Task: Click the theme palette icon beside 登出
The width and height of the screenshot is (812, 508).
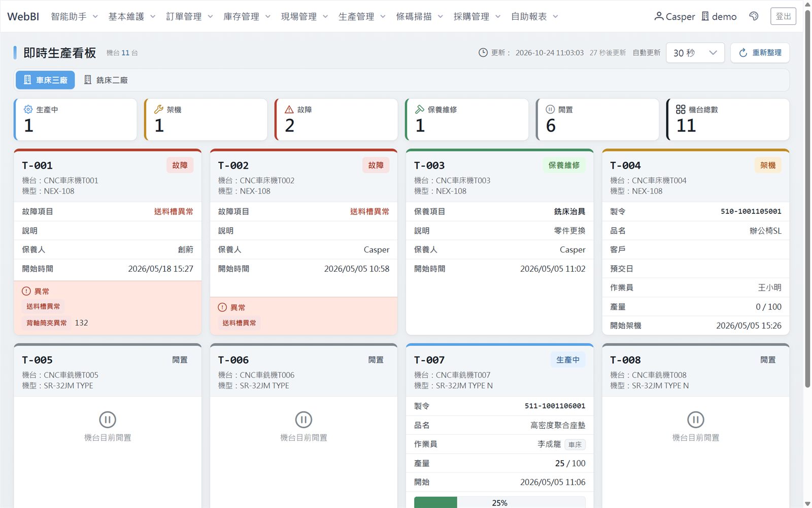Action: point(754,16)
